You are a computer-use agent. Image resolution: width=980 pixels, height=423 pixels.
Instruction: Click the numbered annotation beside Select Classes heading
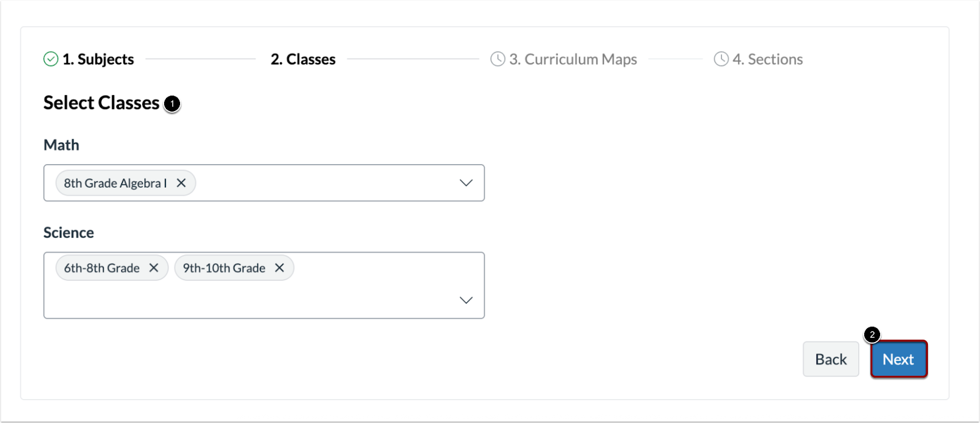tap(172, 104)
